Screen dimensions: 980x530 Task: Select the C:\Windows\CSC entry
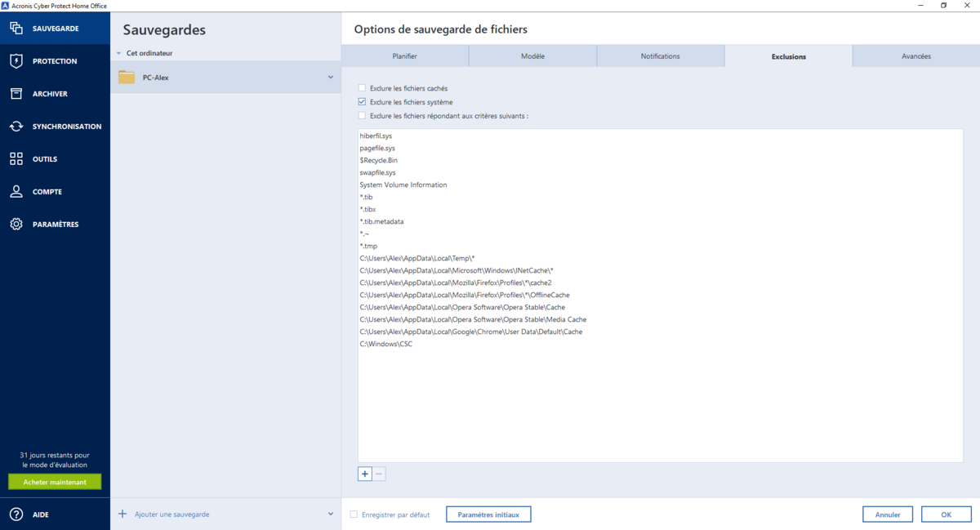386,344
